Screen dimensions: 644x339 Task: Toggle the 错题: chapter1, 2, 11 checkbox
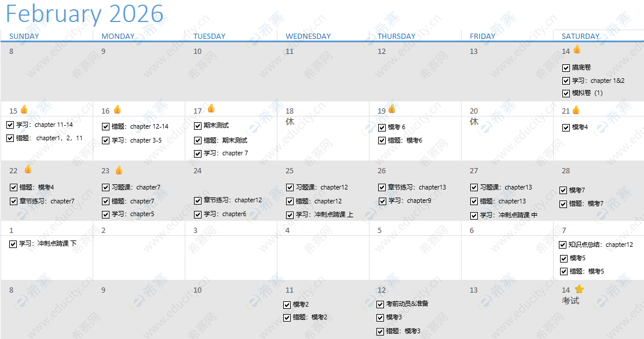[x=10, y=138]
